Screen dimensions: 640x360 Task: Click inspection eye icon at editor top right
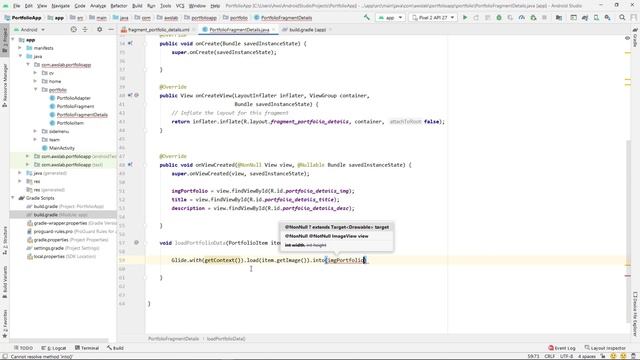[627, 38]
